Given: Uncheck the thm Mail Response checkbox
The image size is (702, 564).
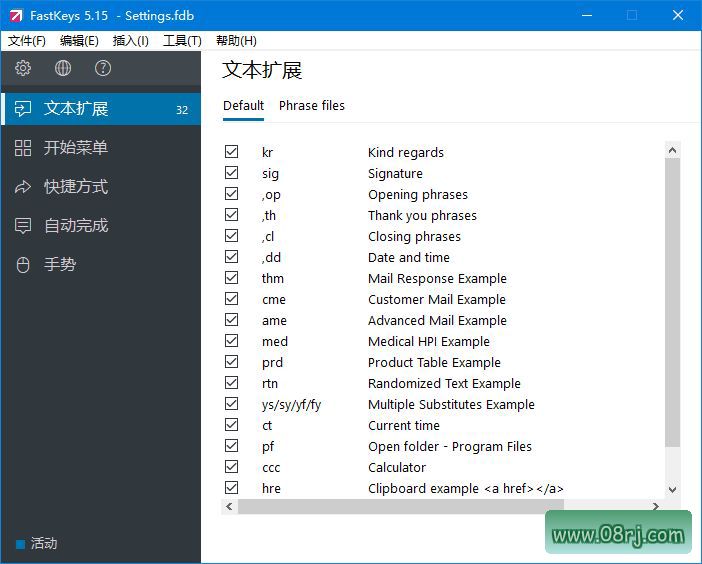Looking at the screenshot, I should tap(231, 278).
